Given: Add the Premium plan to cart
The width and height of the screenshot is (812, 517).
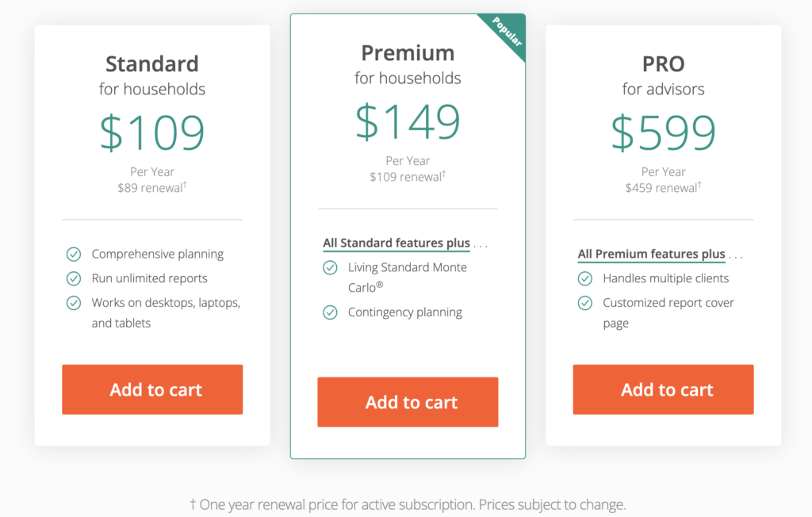Looking at the screenshot, I should click(408, 402).
